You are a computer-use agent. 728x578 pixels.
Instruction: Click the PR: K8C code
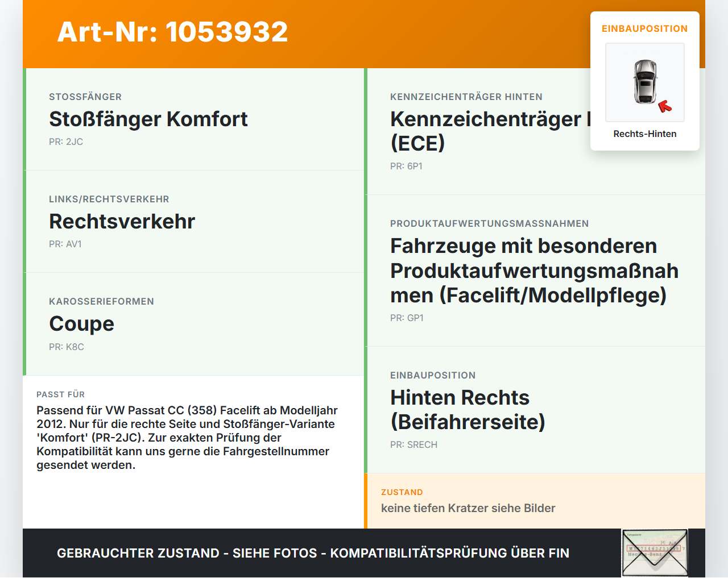pyautogui.click(x=67, y=347)
